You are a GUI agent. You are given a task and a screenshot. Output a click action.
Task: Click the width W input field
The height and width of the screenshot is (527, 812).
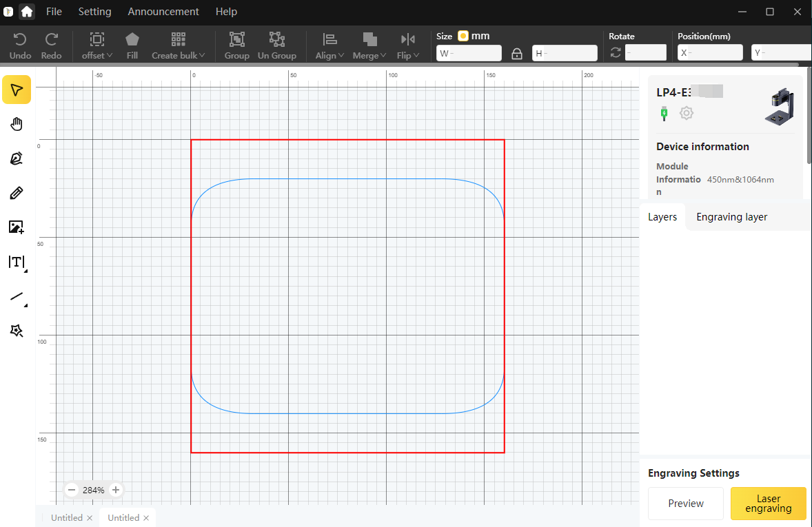coord(472,53)
